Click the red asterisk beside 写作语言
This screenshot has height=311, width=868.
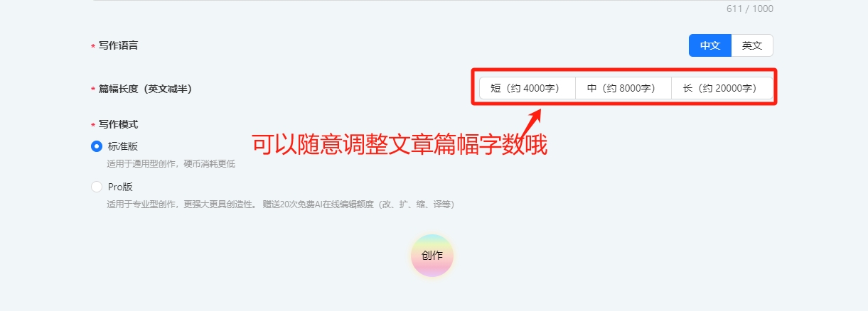click(x=92, y=47)
